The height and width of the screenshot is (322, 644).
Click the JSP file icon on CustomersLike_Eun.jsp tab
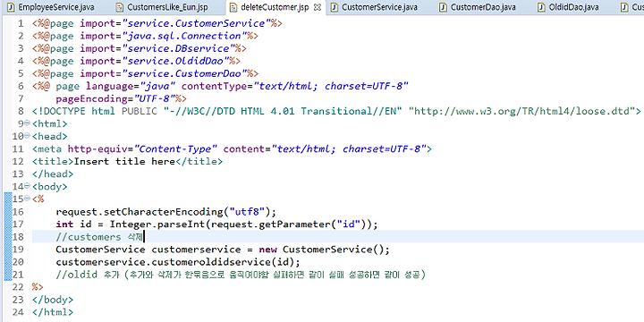point(120,7)
